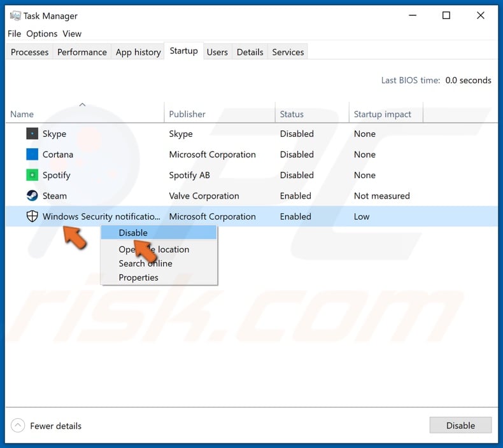Screen dimensions: 503x448
Task: Select Windows Security notification row name
Action: click(101, 216)
